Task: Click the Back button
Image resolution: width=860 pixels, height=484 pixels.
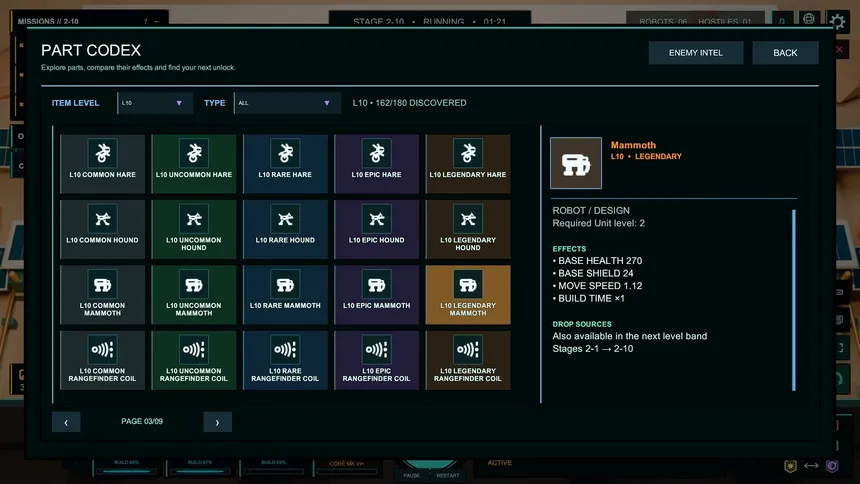Action: point(785,53)
